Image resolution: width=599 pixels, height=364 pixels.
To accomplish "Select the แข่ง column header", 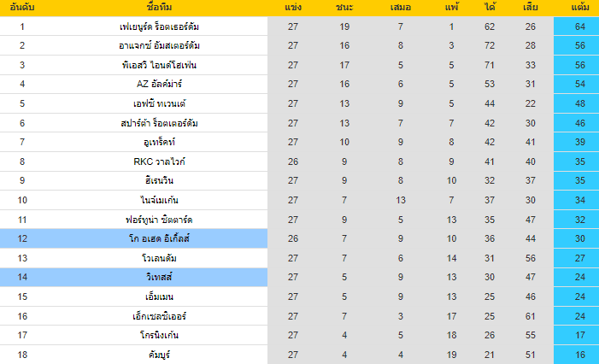I will pos(293,8).
